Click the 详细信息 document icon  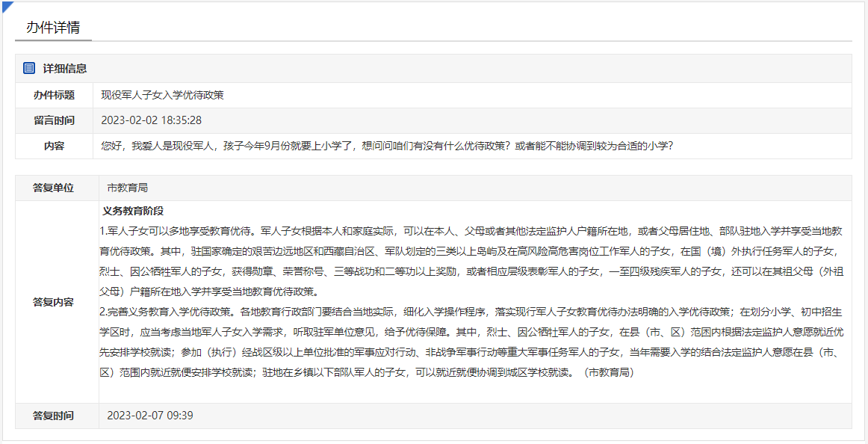tap(29, 69)
